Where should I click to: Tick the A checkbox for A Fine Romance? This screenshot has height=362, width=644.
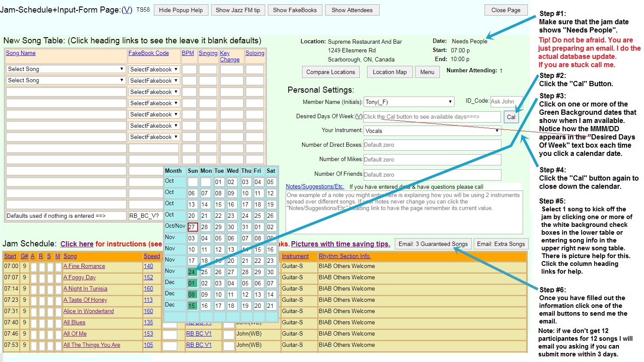click(34, 267)
